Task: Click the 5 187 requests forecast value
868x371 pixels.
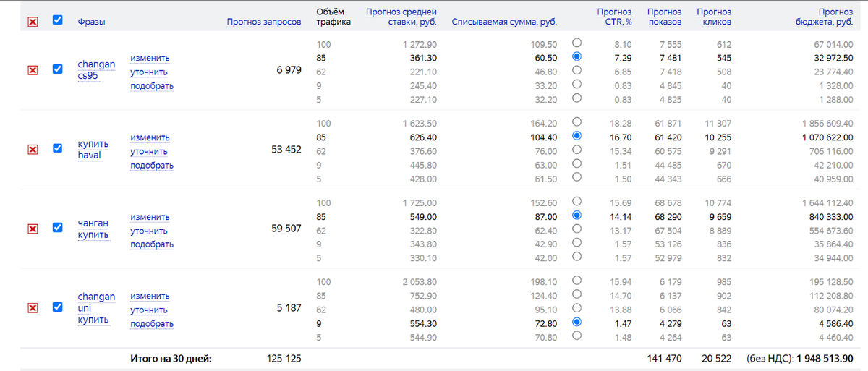Action: (x=289, y=308)
